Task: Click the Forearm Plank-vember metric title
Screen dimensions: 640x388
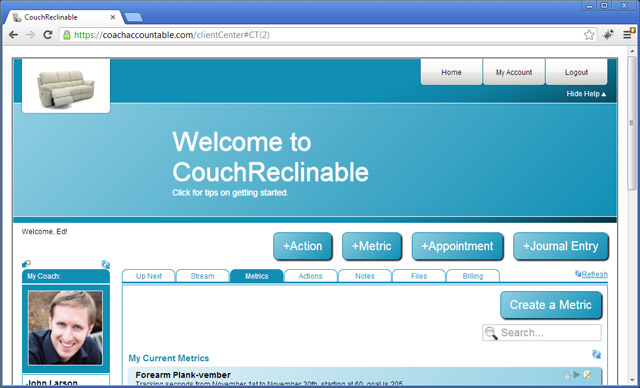Action: pos(183,375)
